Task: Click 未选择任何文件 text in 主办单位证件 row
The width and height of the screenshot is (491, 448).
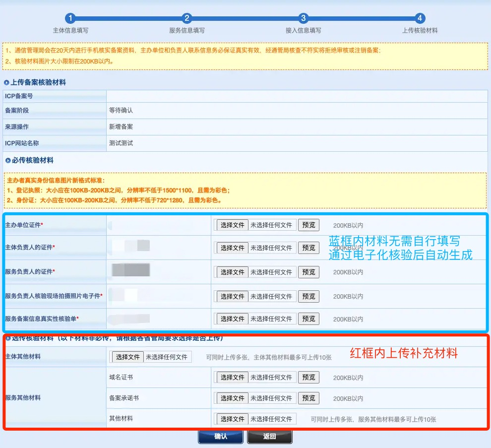Action: tap(271, 225)
